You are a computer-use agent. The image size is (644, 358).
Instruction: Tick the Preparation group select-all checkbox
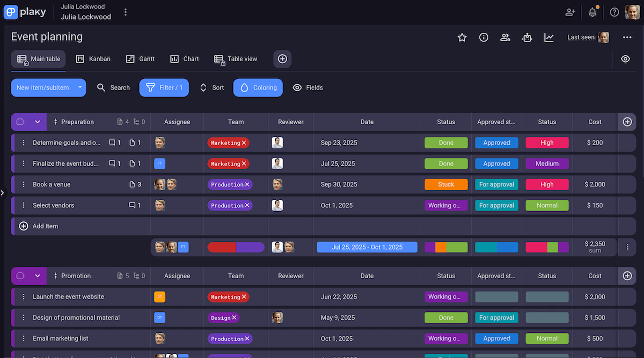coord(20,122)
